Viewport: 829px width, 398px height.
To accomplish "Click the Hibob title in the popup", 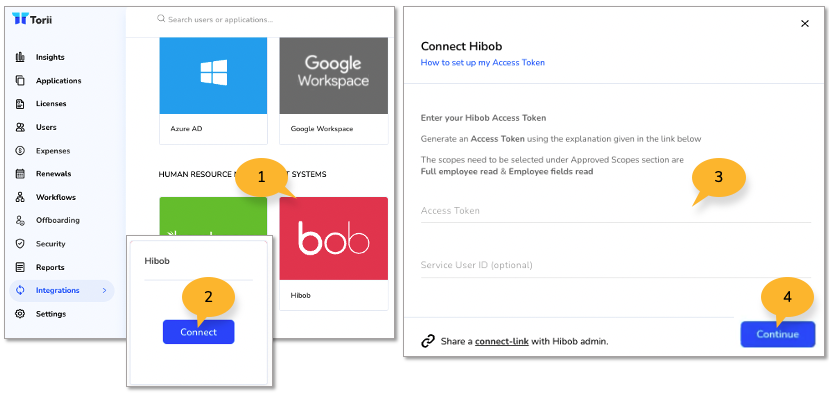I will (157, 261).
